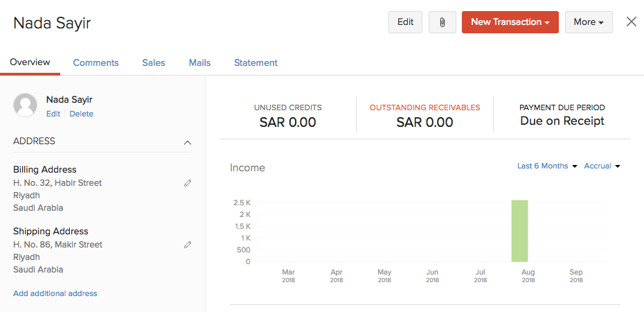The height and width of the screenshot is (312, 644).
Task: Go to the Mails tab
Action: [x=199, y=62]
